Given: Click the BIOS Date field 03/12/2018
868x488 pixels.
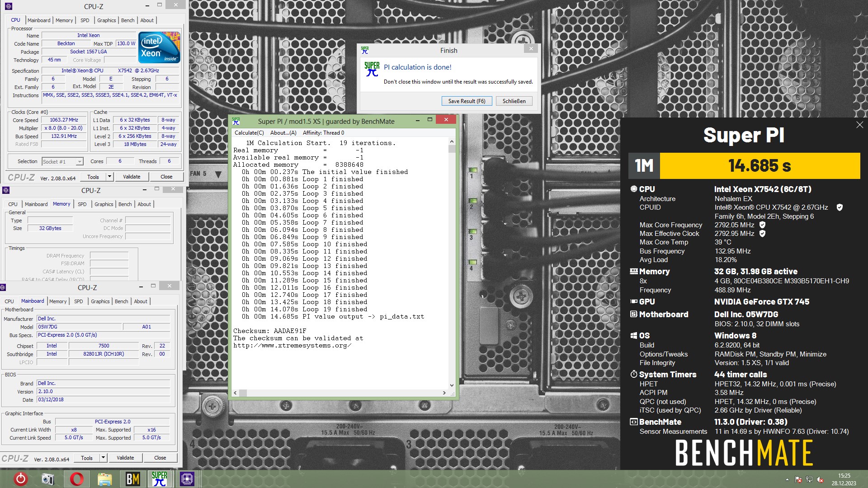Looking at the screenshot, I should [103, 399].
